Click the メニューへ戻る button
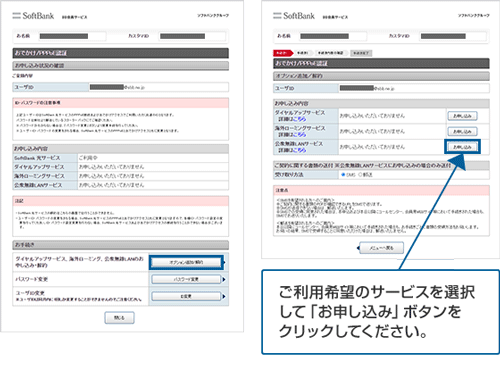Screen dimensions: 500x366 click(x=381, y=248)
